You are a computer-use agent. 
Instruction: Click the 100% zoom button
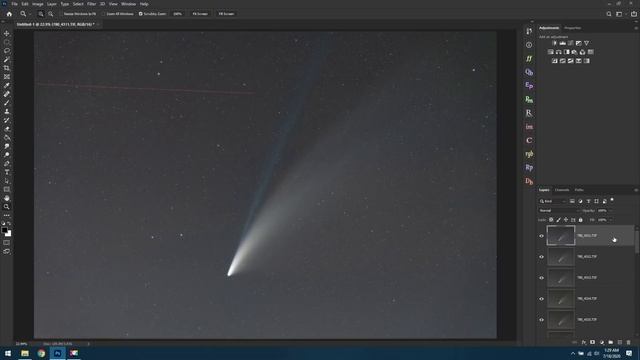tap(178, 14)
